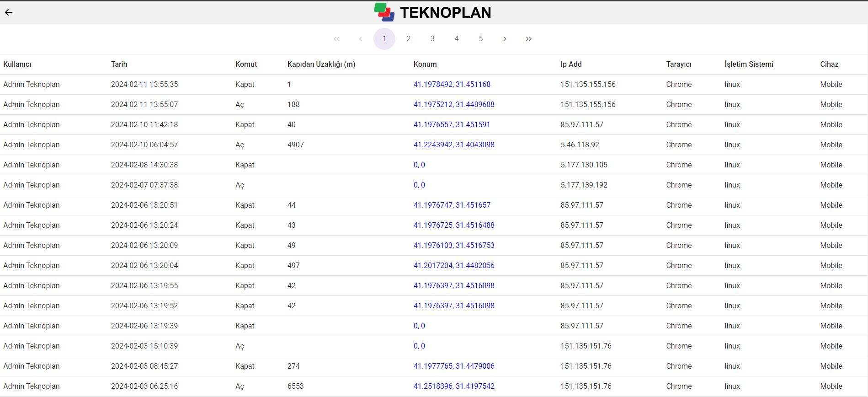Jump to last page double-right chevron
This screenshot has width=868, height=397.
tap(529, 39)
